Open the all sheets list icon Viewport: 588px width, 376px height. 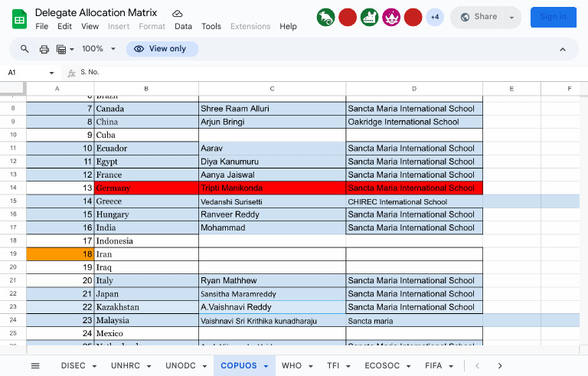[35, 365]
